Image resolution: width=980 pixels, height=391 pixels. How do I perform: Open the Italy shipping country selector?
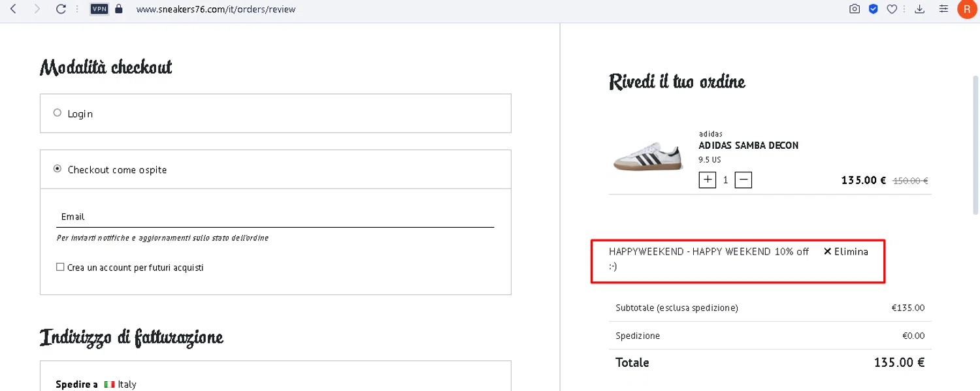(120, 384)
